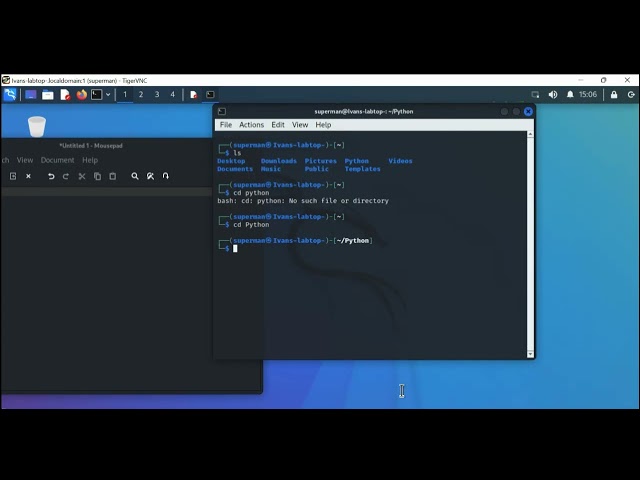Click the Mousepad copy icon
640x480 pixels.
(x=97, y=176)
